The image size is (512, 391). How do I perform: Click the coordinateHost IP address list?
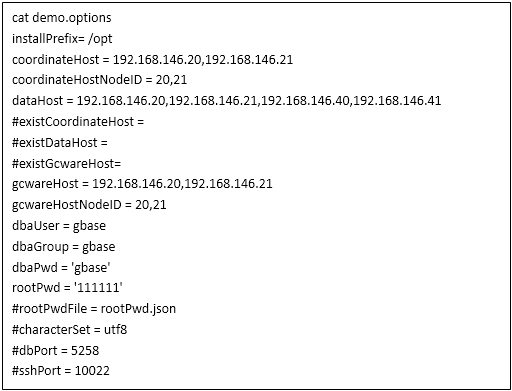(203, 60)
